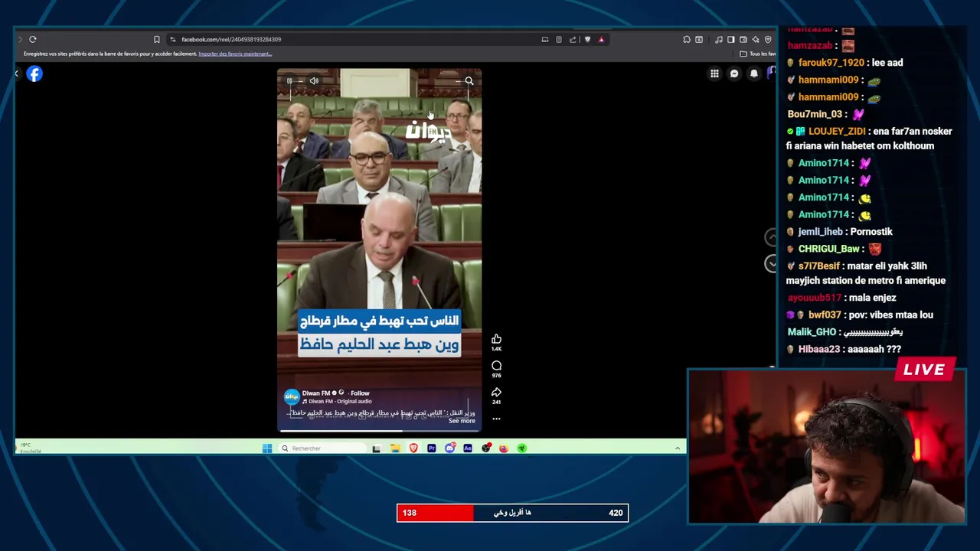The image size is (980, 551).
Task: Go back with the Facebook back arrow
Action: [x=16, y=73]
